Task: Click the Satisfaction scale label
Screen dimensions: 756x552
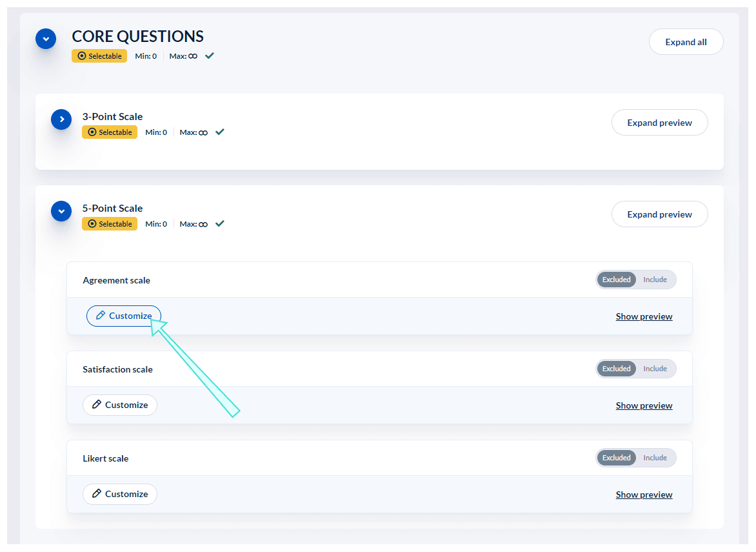Action: tap(117, 369)
